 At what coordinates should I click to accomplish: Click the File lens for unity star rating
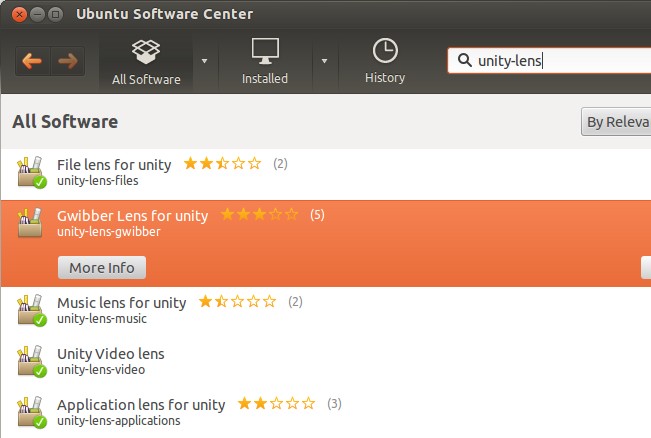click(x=223, y=164)
